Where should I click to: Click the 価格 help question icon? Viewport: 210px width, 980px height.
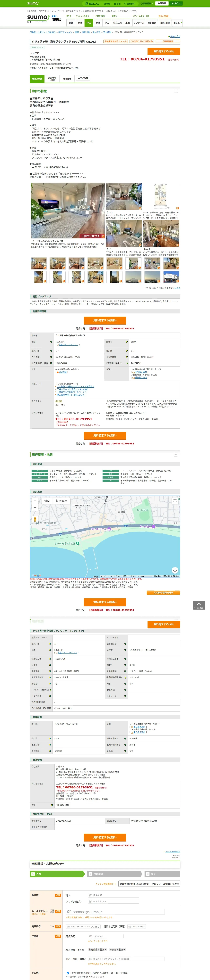[51, 342]
